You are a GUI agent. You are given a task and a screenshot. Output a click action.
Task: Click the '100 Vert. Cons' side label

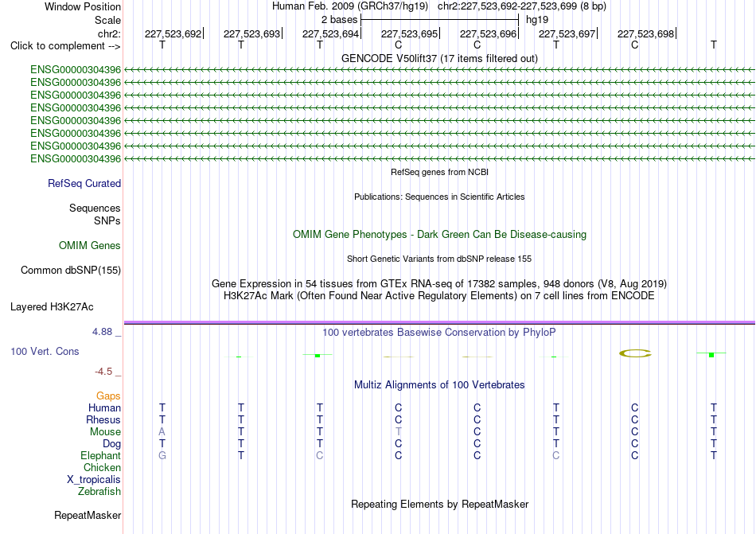pos(45,351)
